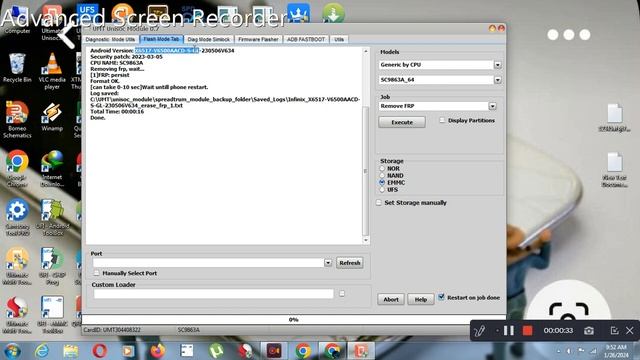This screenshot has height=360, width=640.
Task: Open the Computer desktop icon
Action: click(17, 20)
